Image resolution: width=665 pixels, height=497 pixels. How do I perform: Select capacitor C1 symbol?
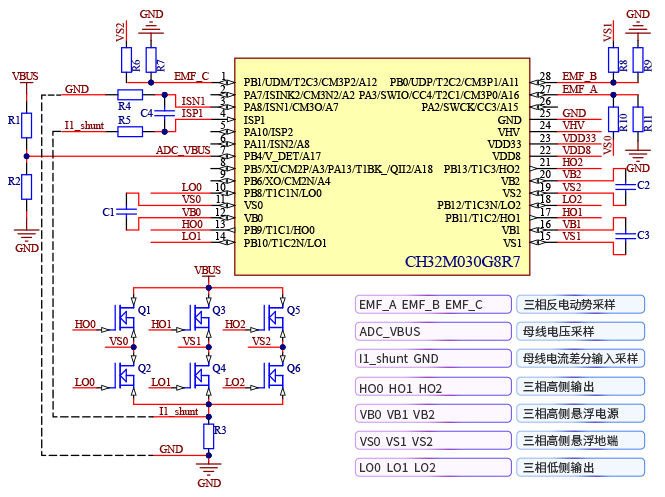(127, 212)
